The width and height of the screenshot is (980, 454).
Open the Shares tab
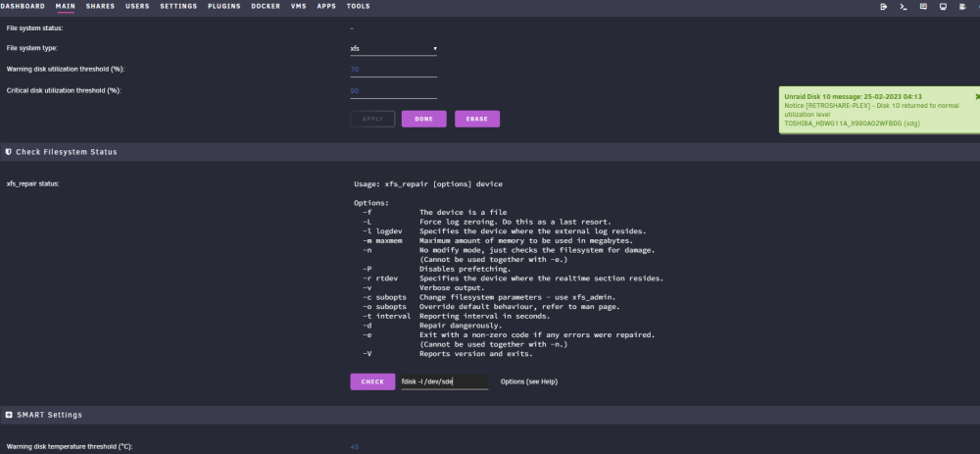tap(100, 6)
